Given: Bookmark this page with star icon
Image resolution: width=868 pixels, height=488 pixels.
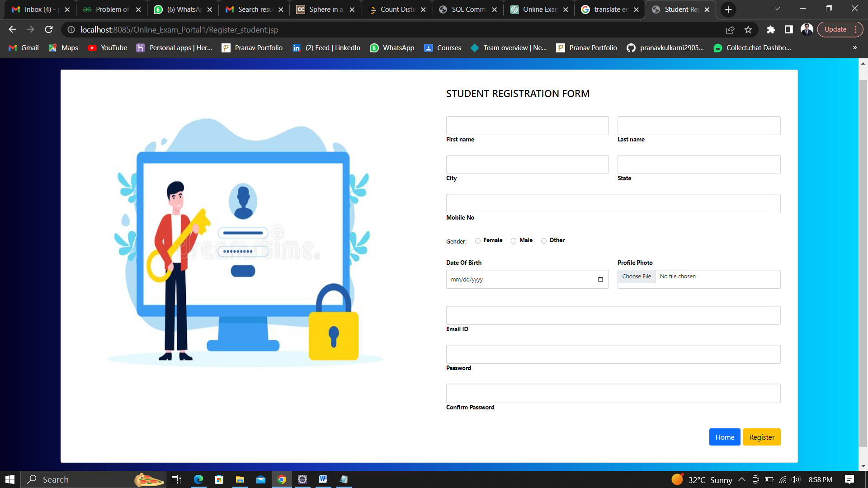Looking at the screenshot, I should click(748, 30).
